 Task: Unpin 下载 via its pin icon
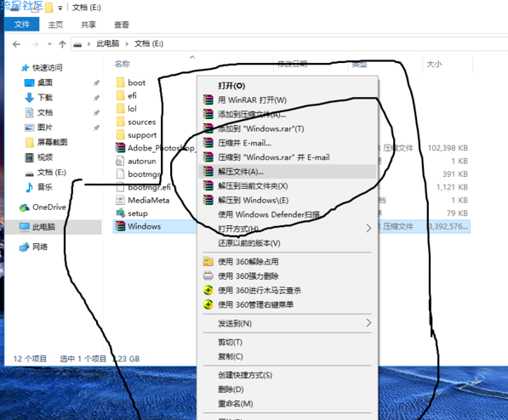96,98
